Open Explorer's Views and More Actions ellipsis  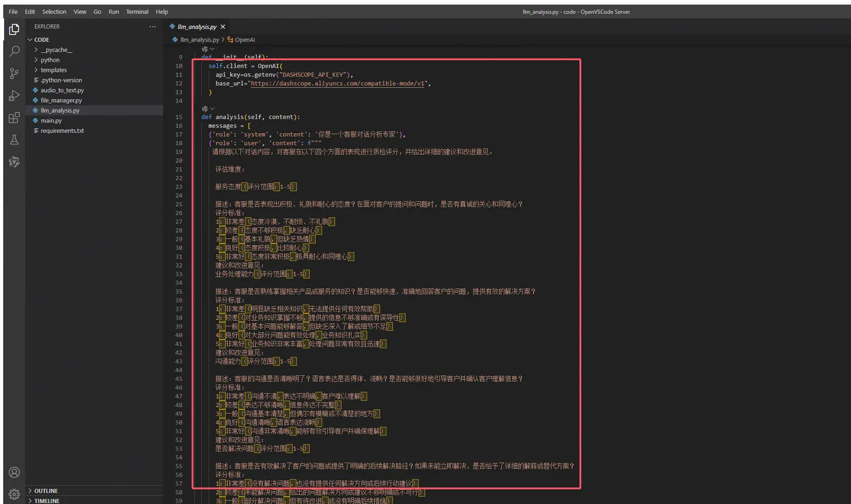pyautogui.click(x=153, y=27)
